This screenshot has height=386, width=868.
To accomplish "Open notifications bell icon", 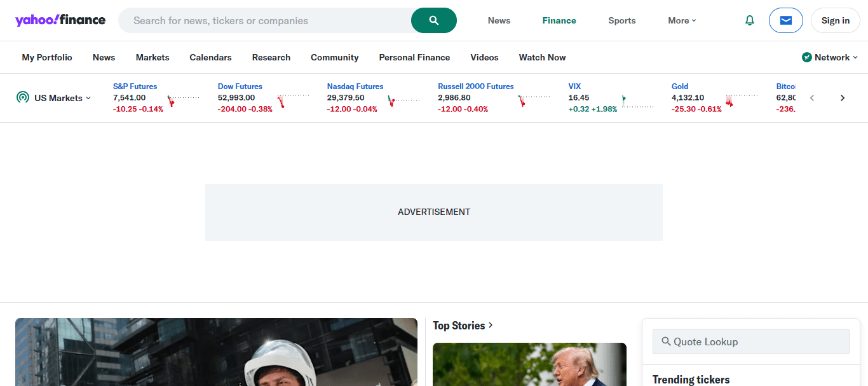I will click(x=750, y=20).
